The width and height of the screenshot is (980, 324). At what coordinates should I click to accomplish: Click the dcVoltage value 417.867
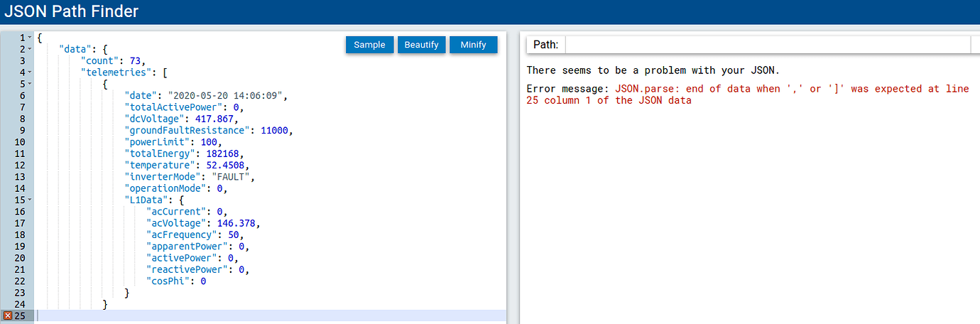click(214, 119)
